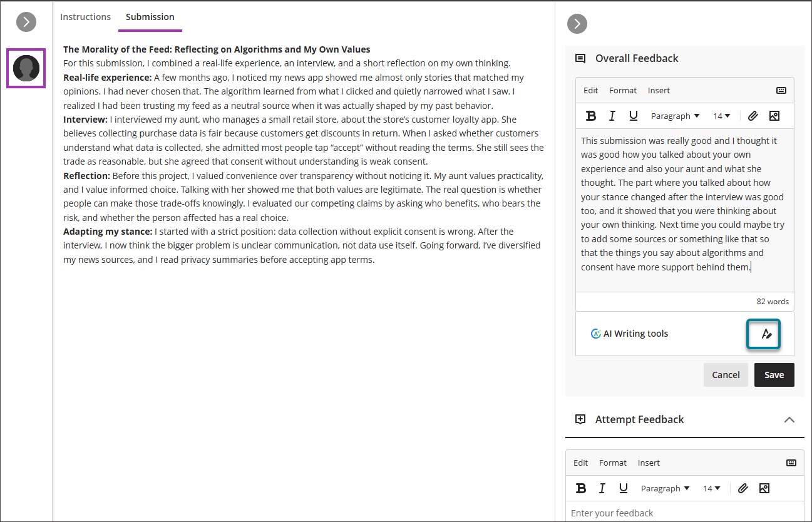Click the AI Writing tools label

click(635, 334)
